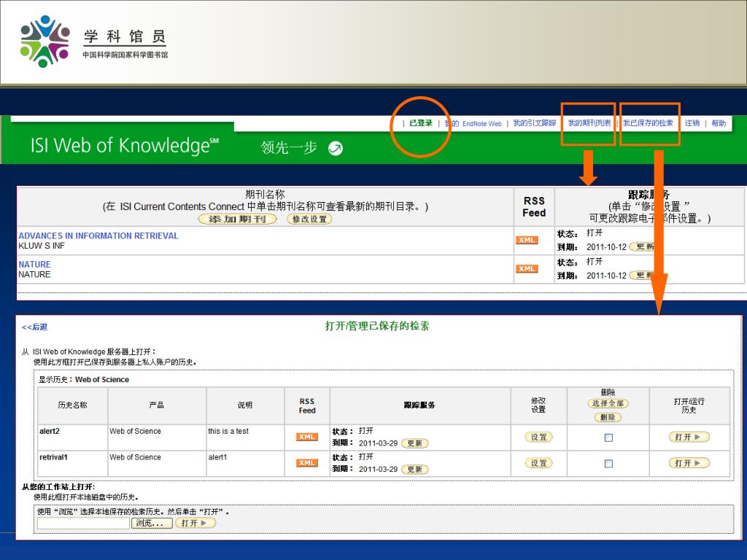Click 打开 to run alert2 history
Image resolution: width=747 pixels, height=560 pixels.
689,437
